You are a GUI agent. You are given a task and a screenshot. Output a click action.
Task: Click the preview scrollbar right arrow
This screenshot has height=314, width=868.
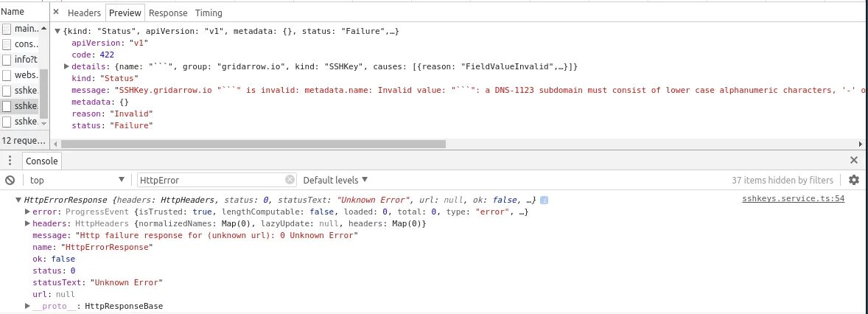(860, 144)
